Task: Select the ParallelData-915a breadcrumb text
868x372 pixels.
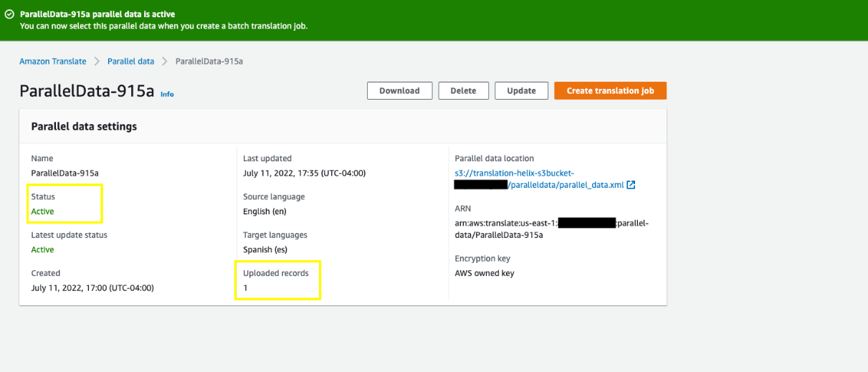Action: click(209, 62)
